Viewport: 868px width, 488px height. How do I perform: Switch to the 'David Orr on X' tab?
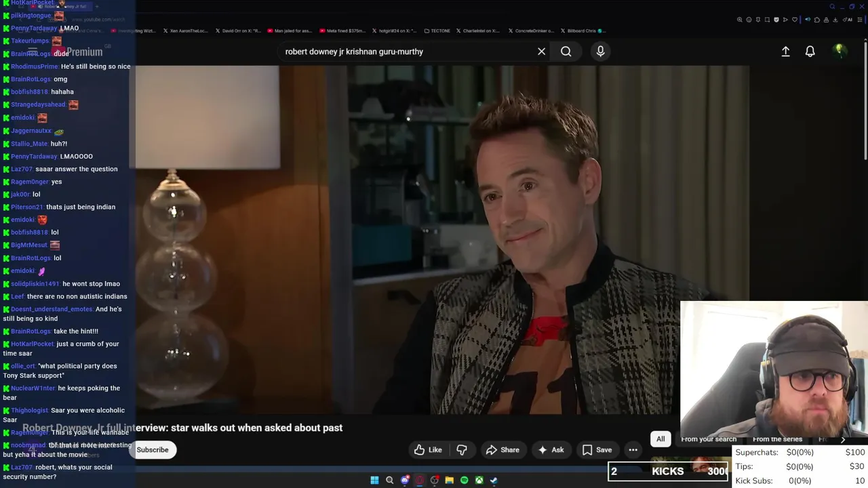(x=237, y=30)
